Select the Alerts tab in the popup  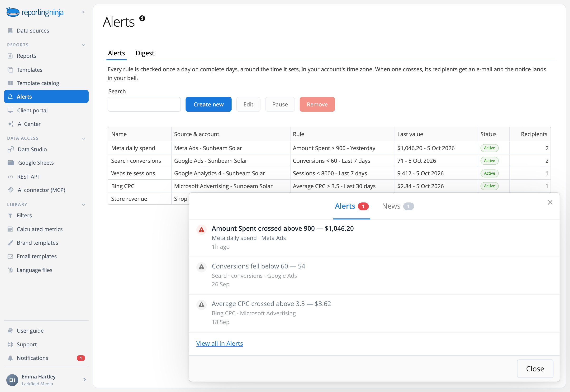click(351, 206)
